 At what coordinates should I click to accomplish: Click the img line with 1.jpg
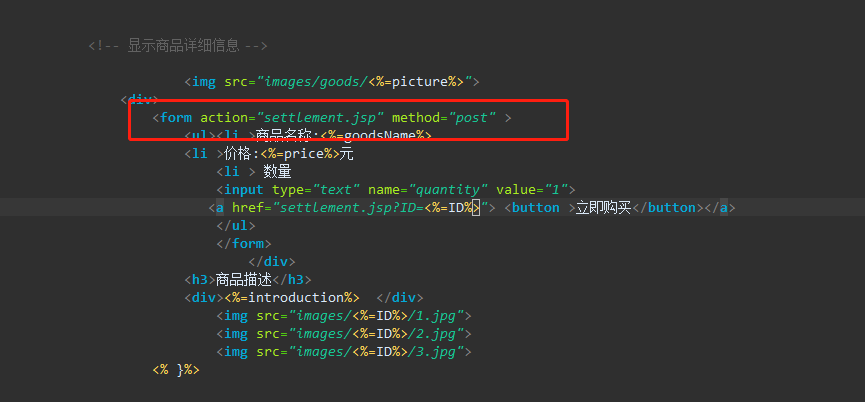[344, 316]
